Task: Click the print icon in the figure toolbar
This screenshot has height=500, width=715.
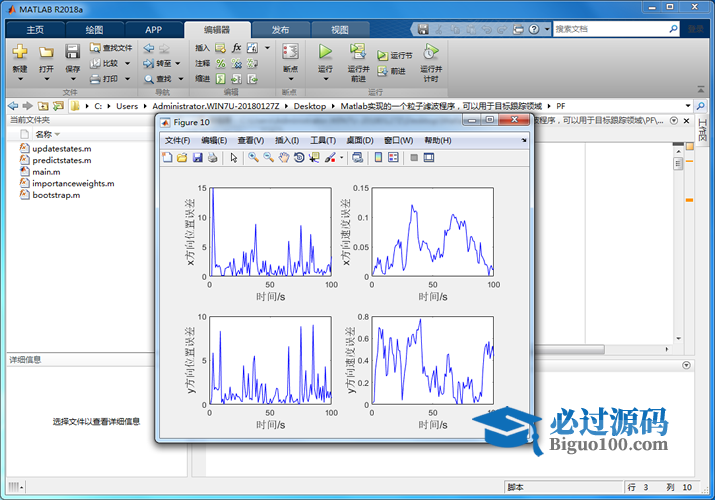Action: pyautogui.click(x=212, y=157)
